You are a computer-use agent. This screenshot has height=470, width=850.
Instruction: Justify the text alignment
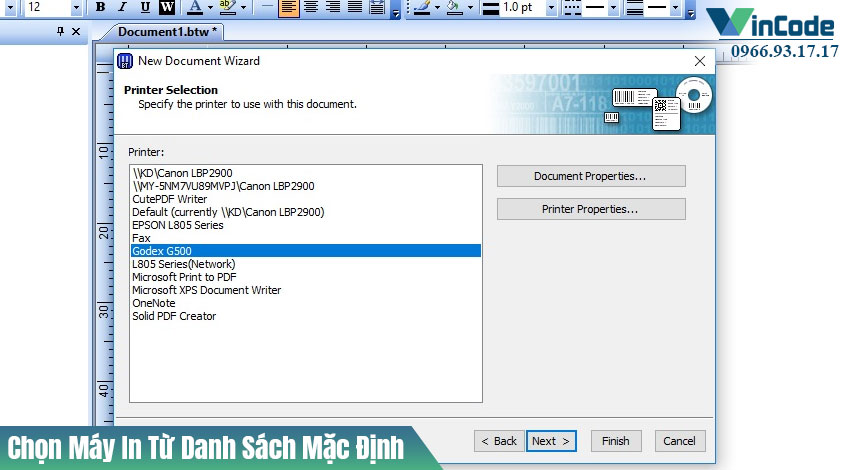click(355, 7)
